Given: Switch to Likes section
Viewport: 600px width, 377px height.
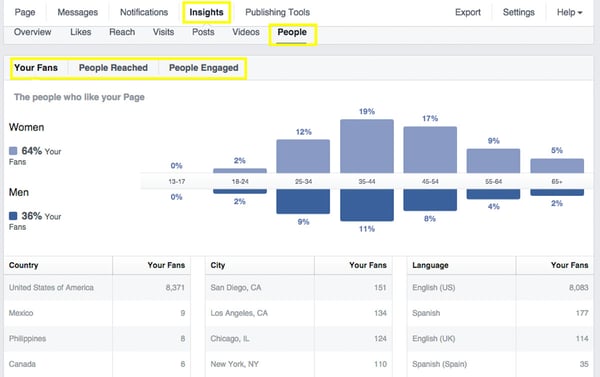Looking at the screenshot, I should click(x=80, y=32).
